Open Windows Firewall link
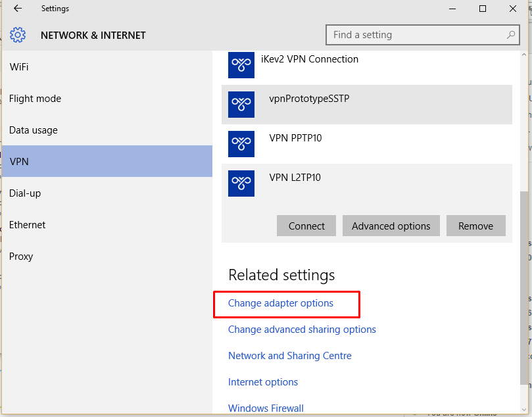532x417 pixels. tap(266, 408)
